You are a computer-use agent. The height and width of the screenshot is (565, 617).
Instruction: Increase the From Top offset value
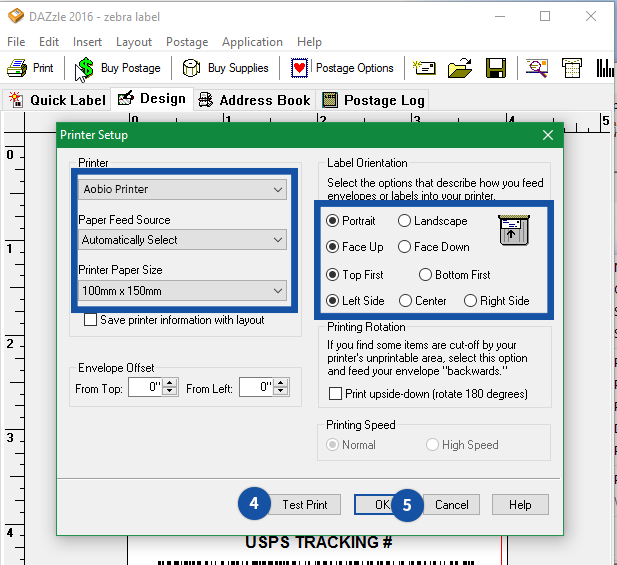170,383
